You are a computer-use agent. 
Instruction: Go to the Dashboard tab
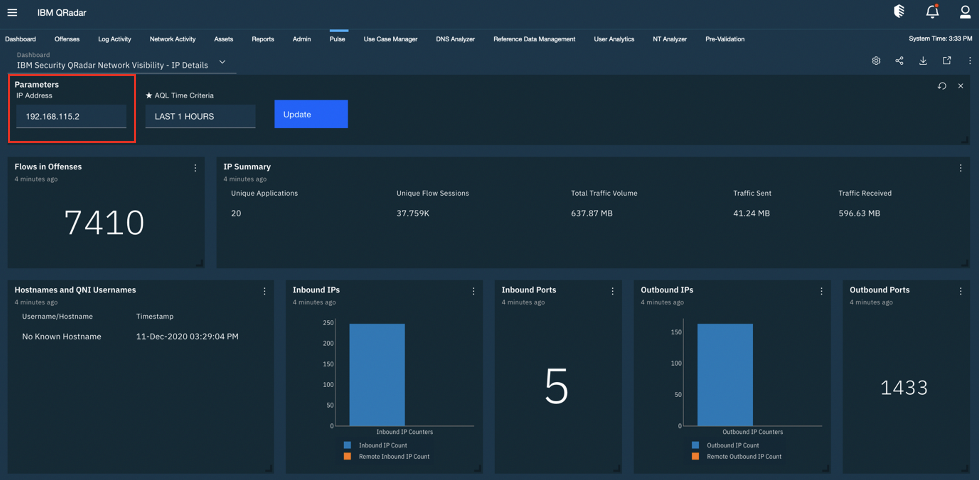[x=21, y=39]
